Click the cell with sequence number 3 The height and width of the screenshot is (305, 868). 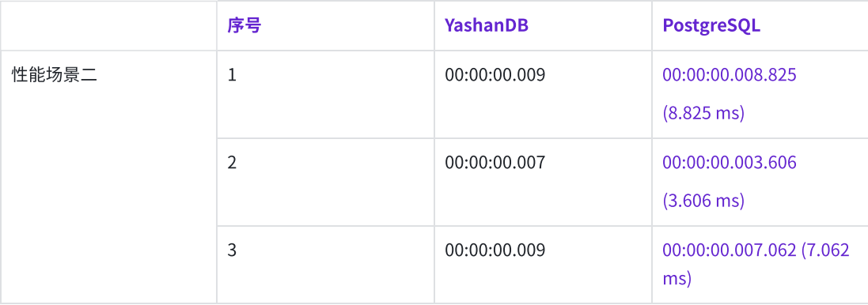point(325,265)
